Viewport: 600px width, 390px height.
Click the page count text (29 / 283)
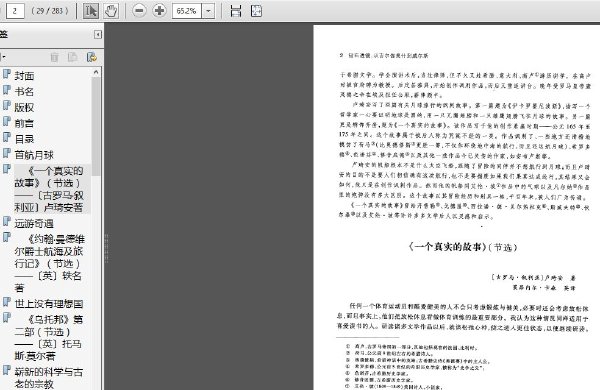tap(50, 11)
